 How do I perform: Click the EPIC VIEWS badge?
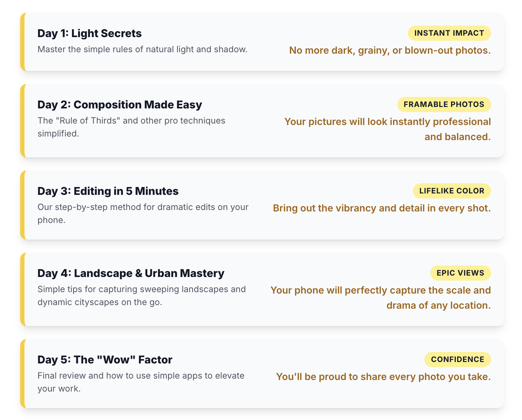pyautogui.click(x=460, y=273)
